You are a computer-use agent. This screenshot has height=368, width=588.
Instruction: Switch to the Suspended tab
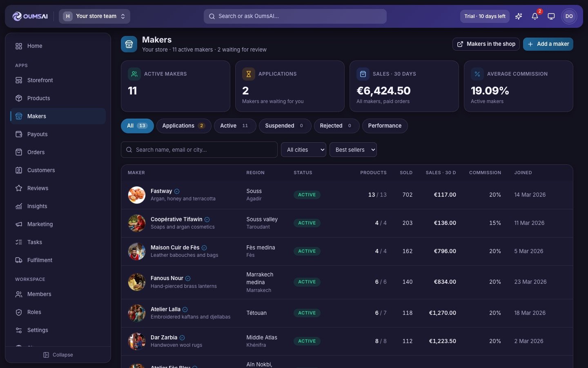click(x=285, y=126)
